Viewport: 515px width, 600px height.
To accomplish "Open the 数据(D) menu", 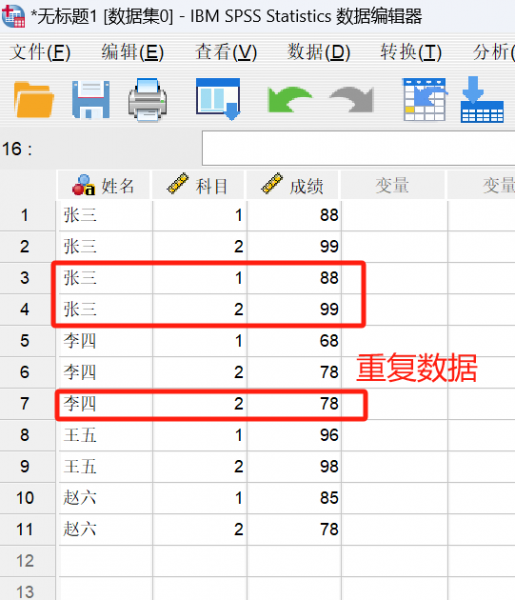I will 319,52.
